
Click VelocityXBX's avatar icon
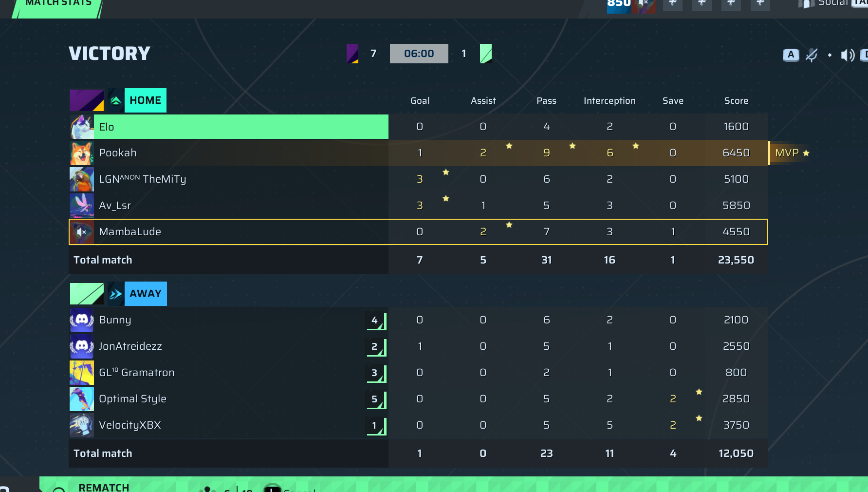pyautogui.click(x=82, y=425)
